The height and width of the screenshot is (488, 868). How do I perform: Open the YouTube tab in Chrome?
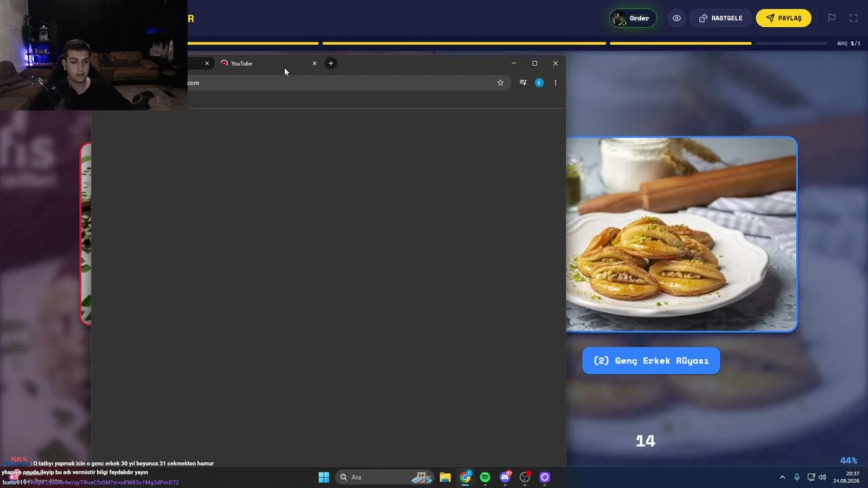point(268,63)
